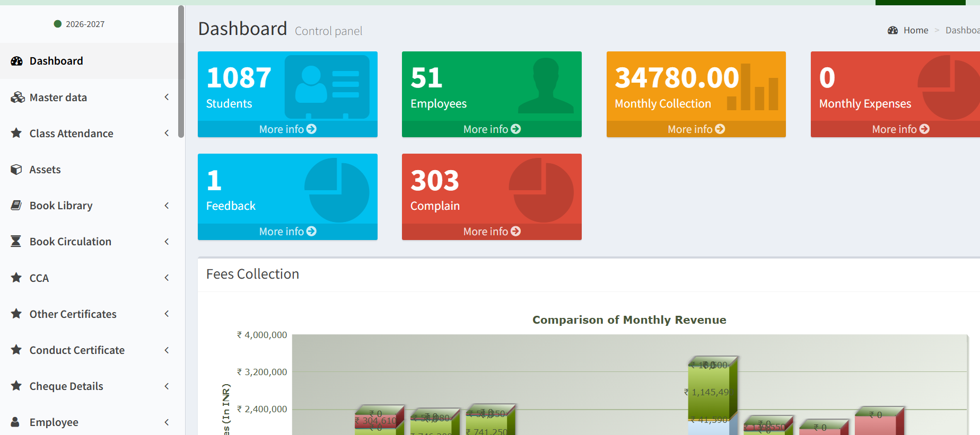Expand the Cheque Details chevron
This screenshot has width=980, height=435.
[167, 386]
